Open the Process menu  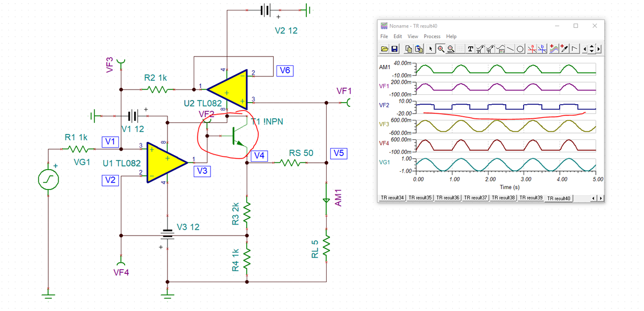point(432,37)
